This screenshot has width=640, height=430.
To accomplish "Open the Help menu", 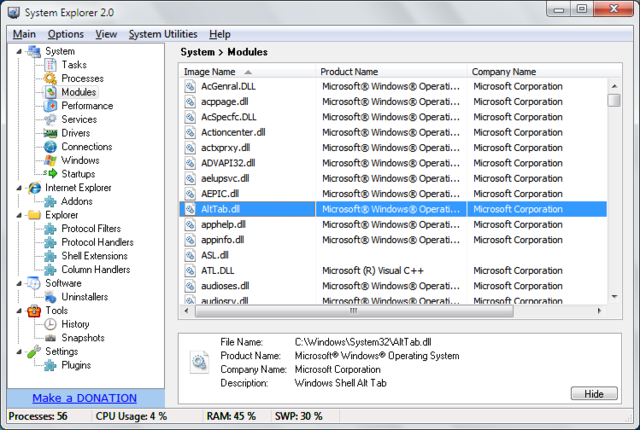I will coord(220,34).
